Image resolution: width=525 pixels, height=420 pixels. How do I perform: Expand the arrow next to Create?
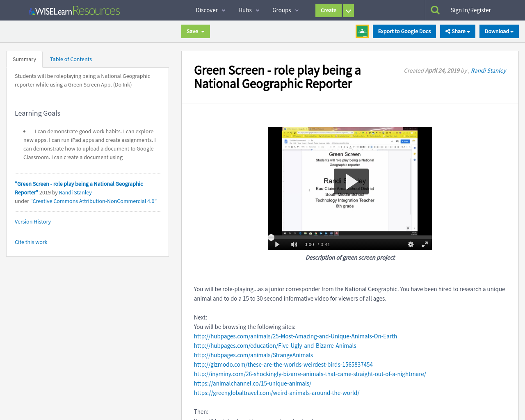pos(348,11)
